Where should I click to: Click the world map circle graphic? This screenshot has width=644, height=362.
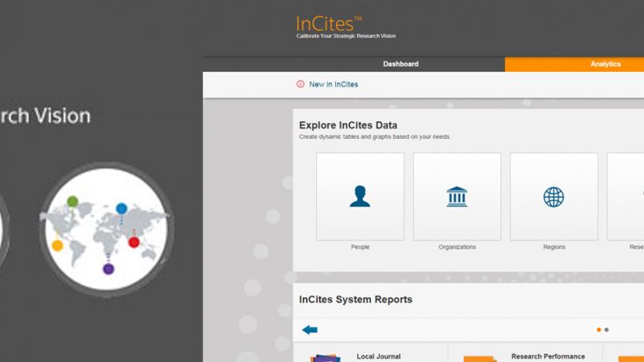(x=107, y=229)
